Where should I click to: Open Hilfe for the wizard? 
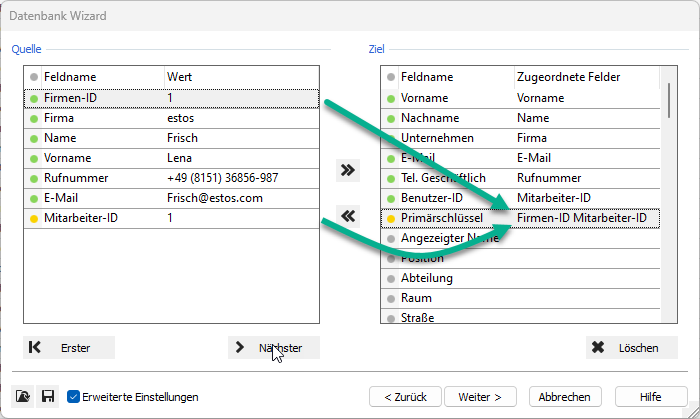(650, 397)
